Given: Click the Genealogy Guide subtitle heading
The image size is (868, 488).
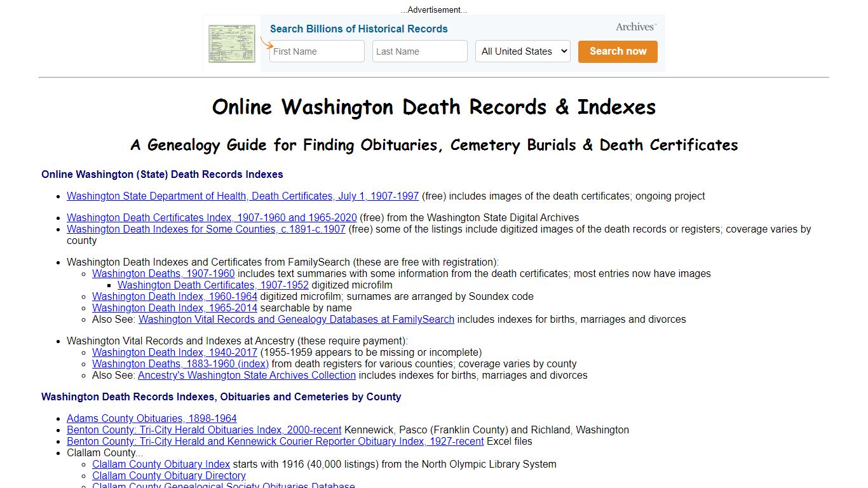Looking at the screenshot, I should tap(434, 145).
